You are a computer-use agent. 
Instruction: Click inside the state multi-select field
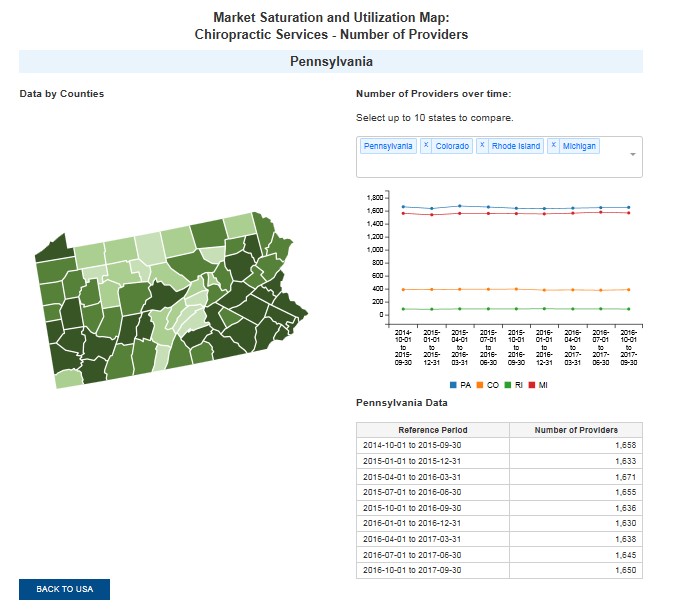point(500,165)
